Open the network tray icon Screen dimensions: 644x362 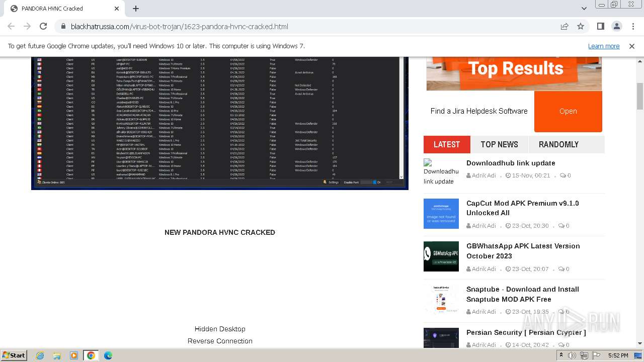coord(584,355)
